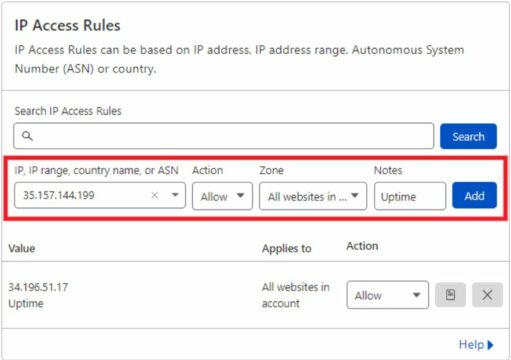The image size is (511, 360).
Task: Clear the 35.157.144.199 IP entry
Action: coord(155,195)
